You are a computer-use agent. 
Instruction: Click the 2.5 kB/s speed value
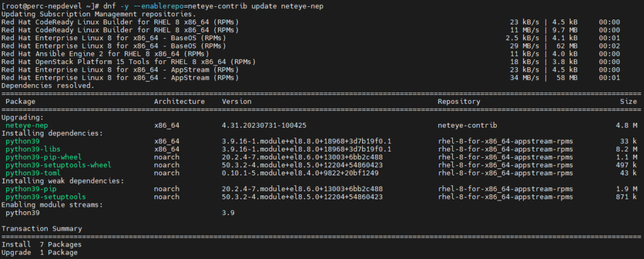coord(523,38)
